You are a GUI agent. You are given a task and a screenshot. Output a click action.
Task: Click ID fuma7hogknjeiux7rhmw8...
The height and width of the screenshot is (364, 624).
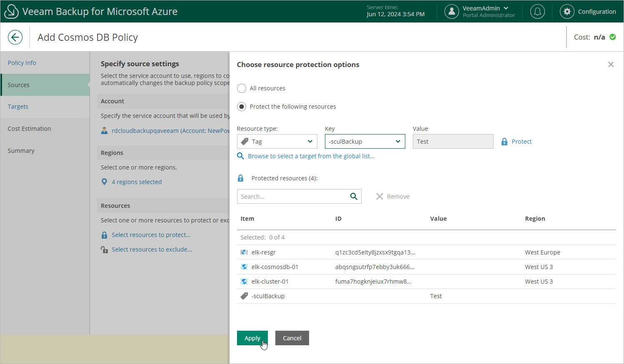coord(373,282)
